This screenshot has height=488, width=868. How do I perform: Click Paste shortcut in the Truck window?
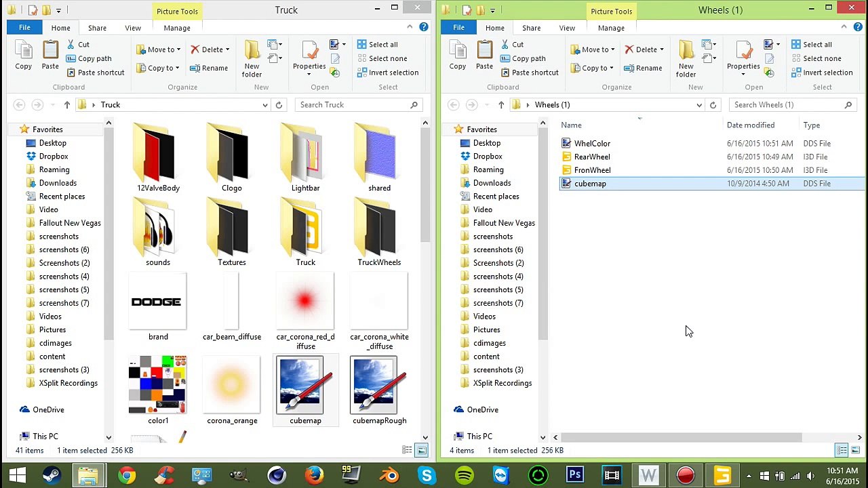coord(95,73)
